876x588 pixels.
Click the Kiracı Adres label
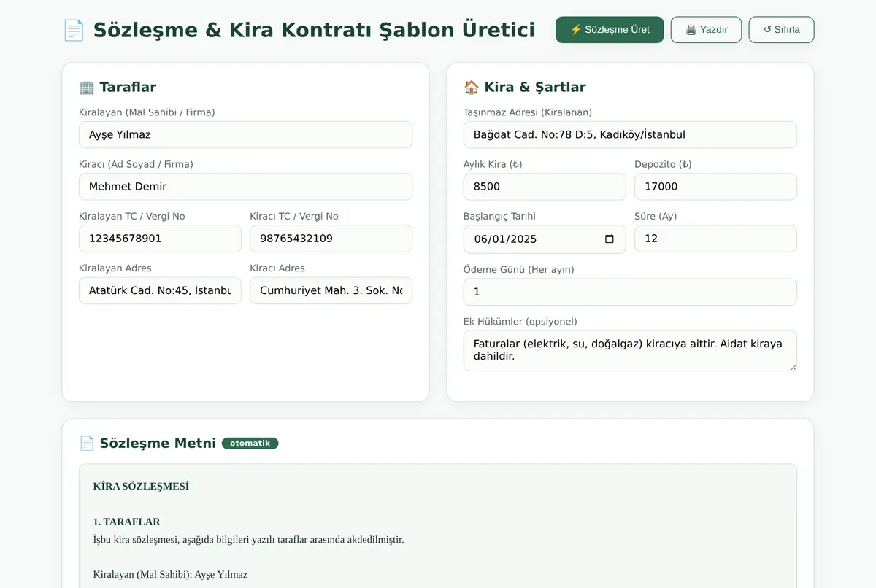(277, 268)
